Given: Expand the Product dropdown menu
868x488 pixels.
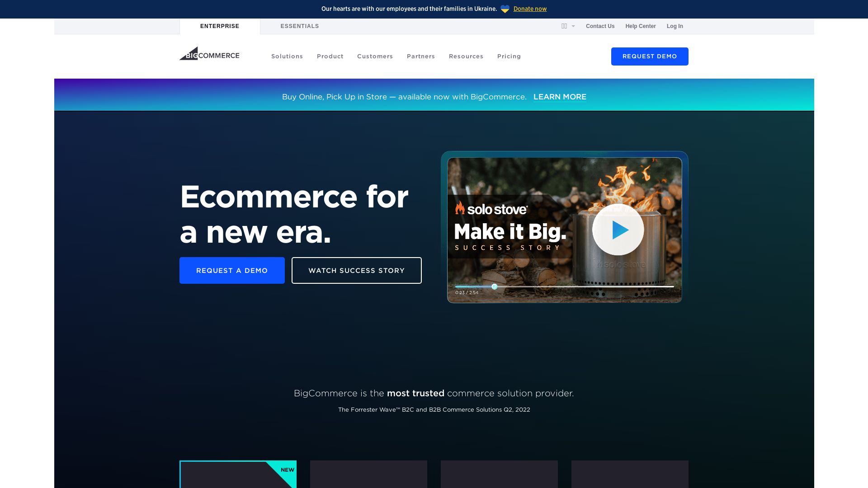Looking at the screenshot, I should pos(330,56).
